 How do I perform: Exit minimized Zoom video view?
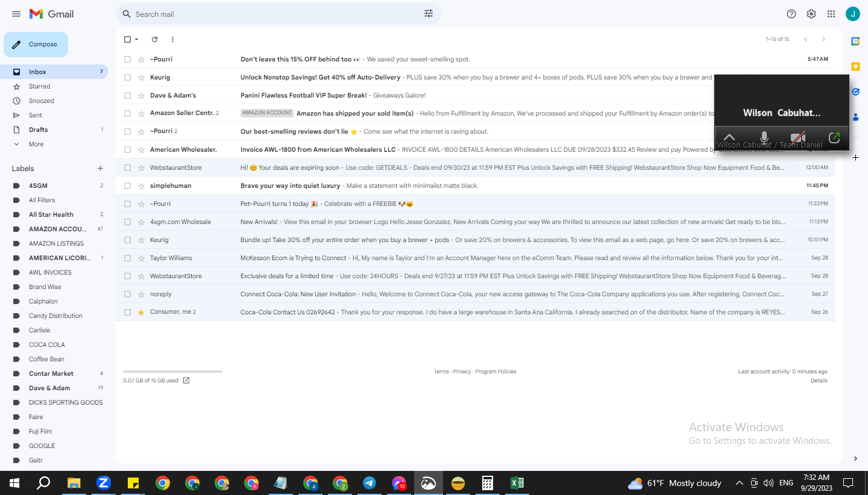coord(834,138)
